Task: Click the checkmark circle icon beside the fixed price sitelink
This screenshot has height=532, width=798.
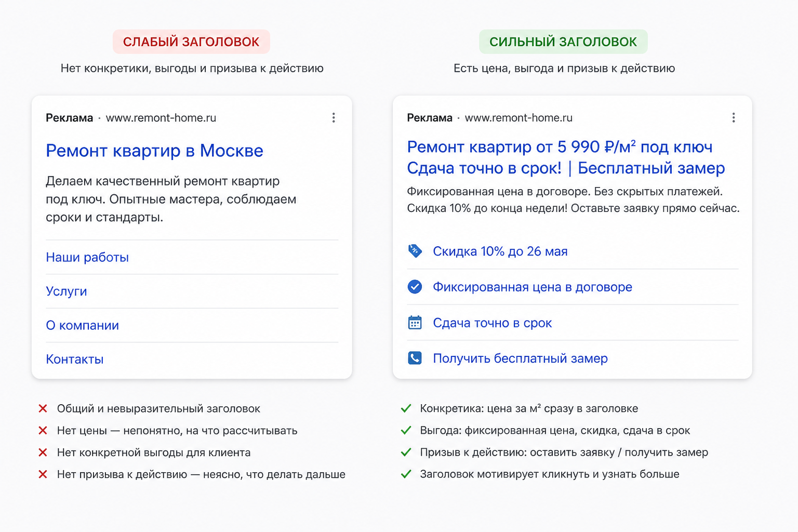Action: (415, 287)
